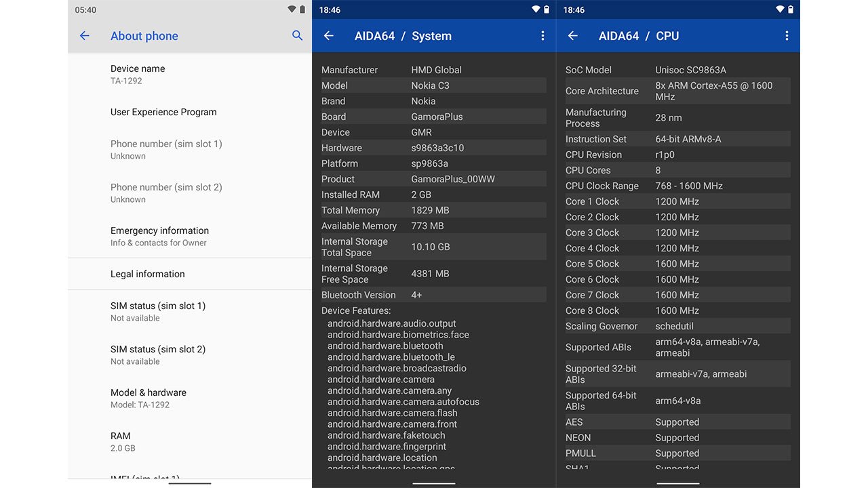Select Manufacturing Process 28 nm row

(x=678, y=118)
